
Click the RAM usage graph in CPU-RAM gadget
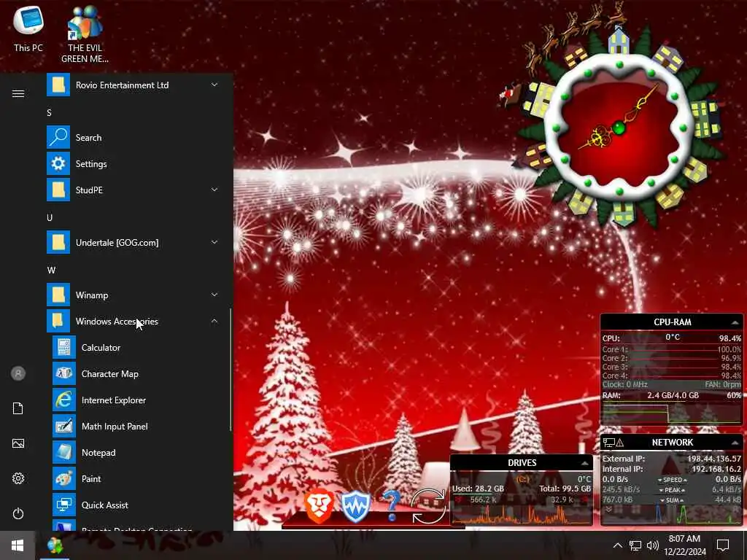[x=672, y=413]
